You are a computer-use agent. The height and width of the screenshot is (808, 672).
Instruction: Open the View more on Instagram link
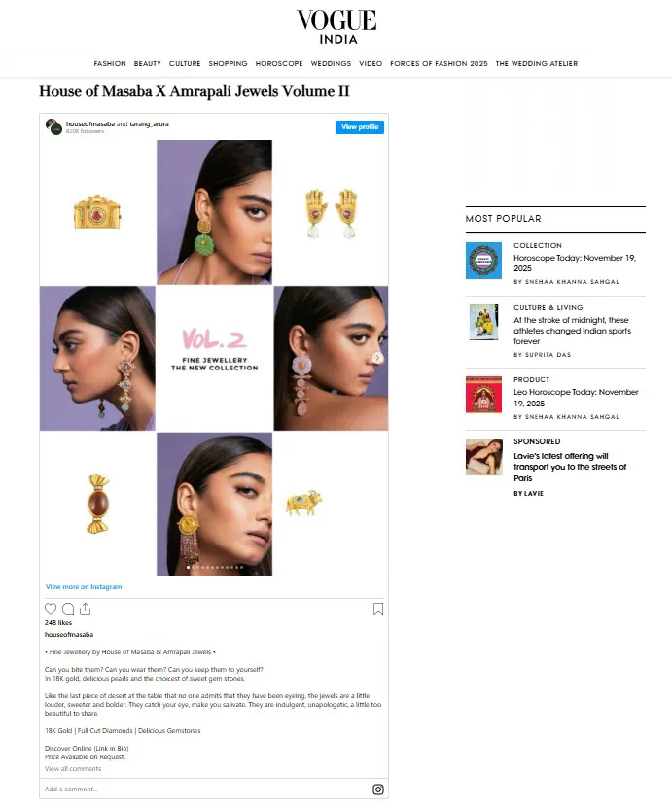click(84, 587)
